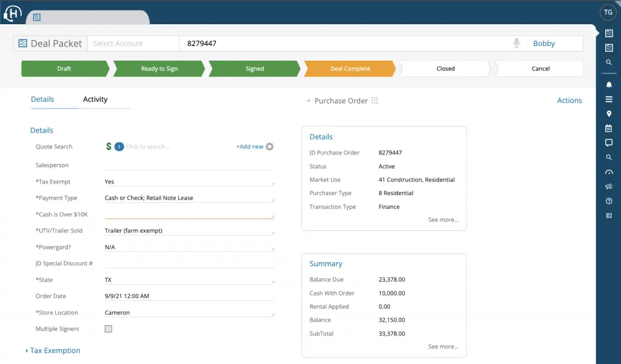621x364 pixels.
Task: Open the Store Location dropdown
Action: (x=189, y=313)
